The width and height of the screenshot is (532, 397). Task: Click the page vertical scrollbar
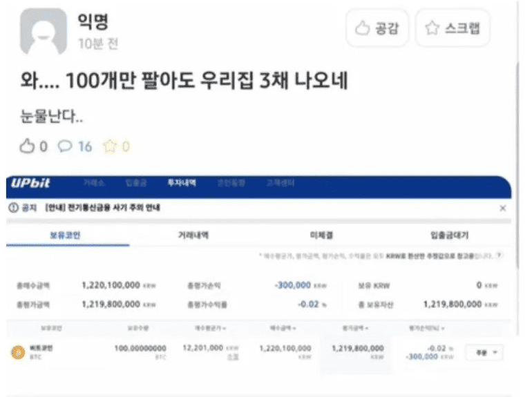(517, 166)
